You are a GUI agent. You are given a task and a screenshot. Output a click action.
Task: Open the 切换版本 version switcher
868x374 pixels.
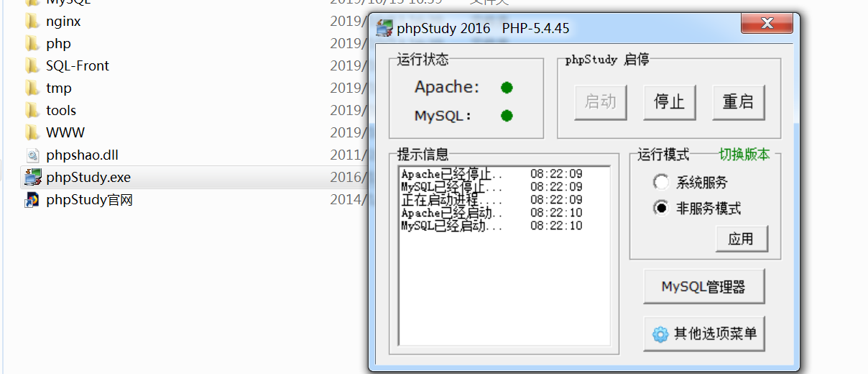[x=744, y=155]
